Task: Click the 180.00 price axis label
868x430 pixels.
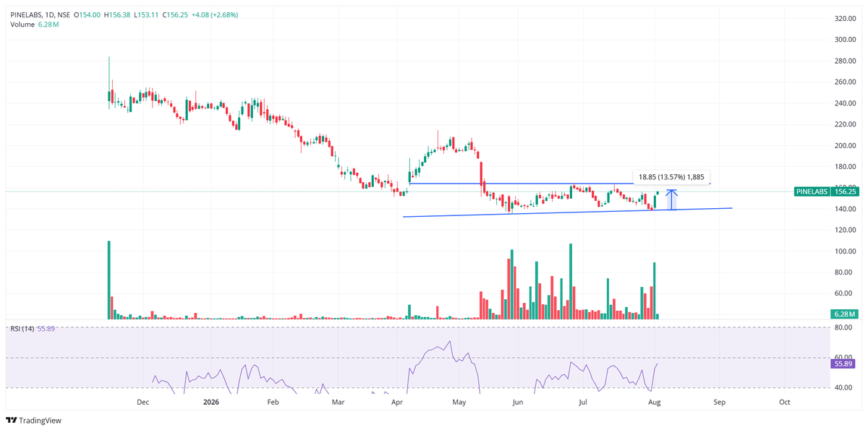Action: [844, 167]
